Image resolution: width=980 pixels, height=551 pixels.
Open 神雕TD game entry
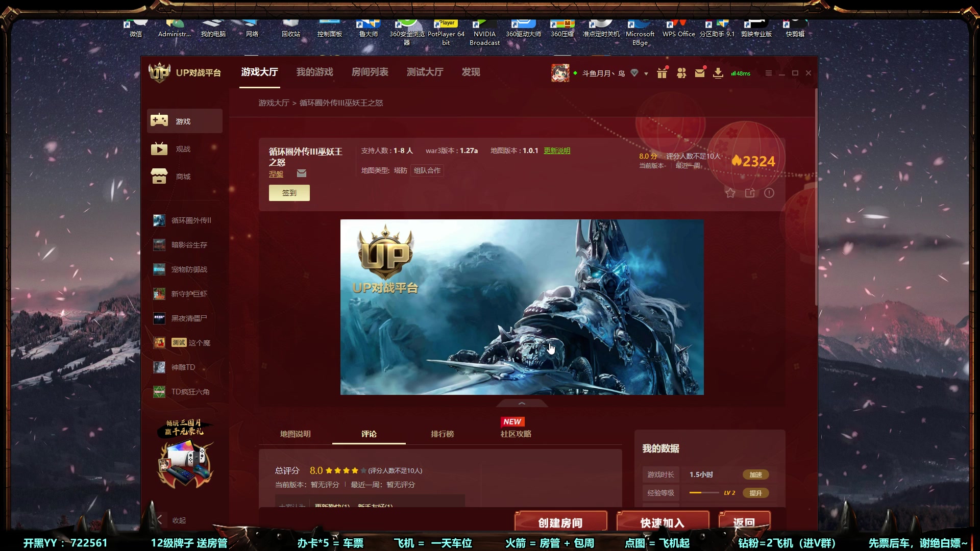[185, 367]
